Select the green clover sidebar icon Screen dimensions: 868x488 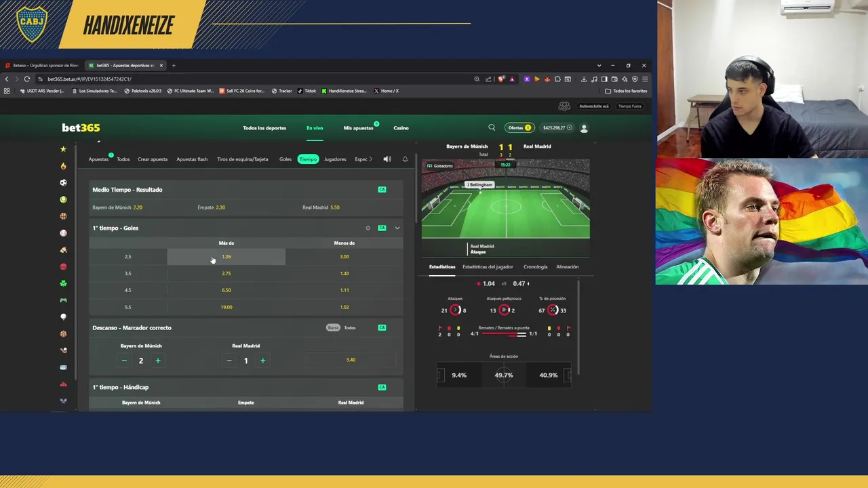(63, 283)
